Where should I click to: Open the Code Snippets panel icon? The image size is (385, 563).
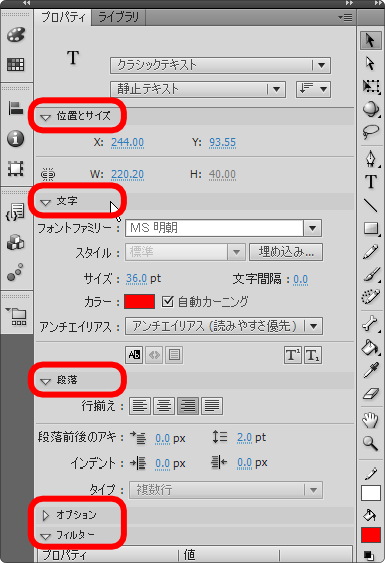point(16,212)
